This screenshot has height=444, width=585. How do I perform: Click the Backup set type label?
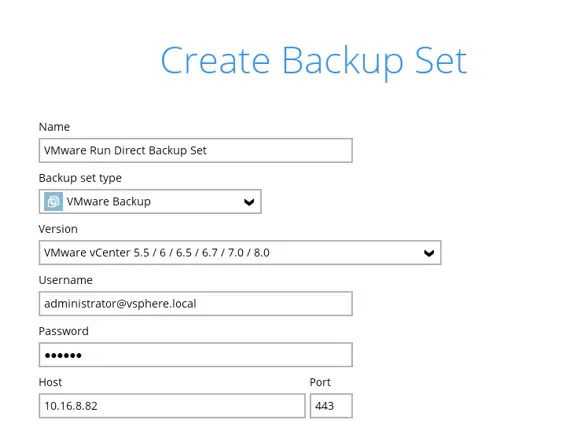coord(80,178)
